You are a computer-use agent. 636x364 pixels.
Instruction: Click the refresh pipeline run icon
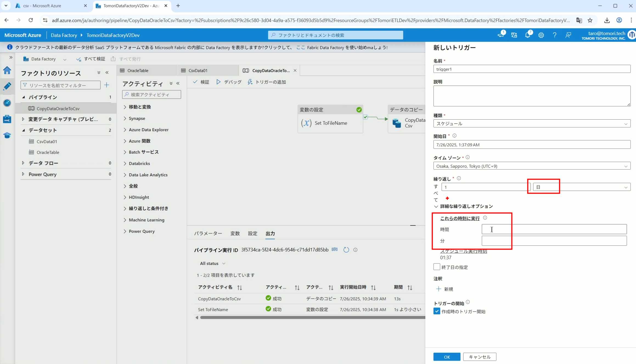pos(346,250)
